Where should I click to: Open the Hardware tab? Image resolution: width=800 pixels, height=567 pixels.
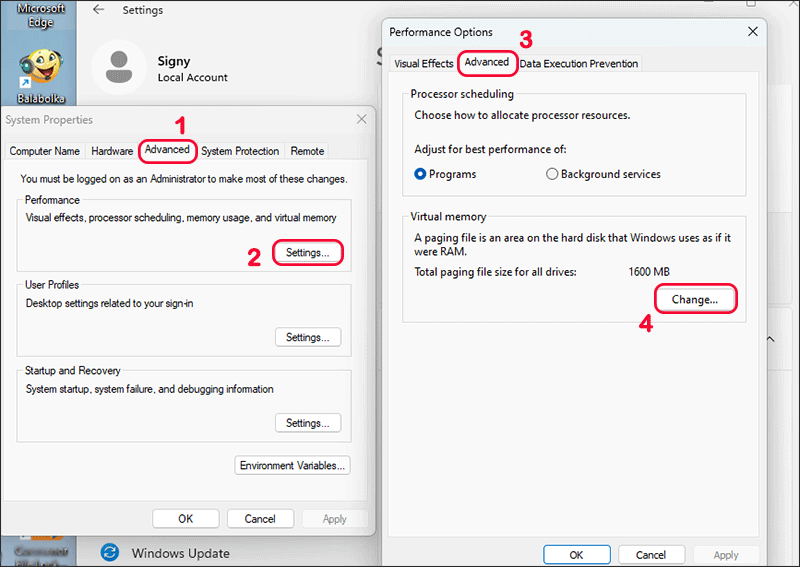point(112,151)
